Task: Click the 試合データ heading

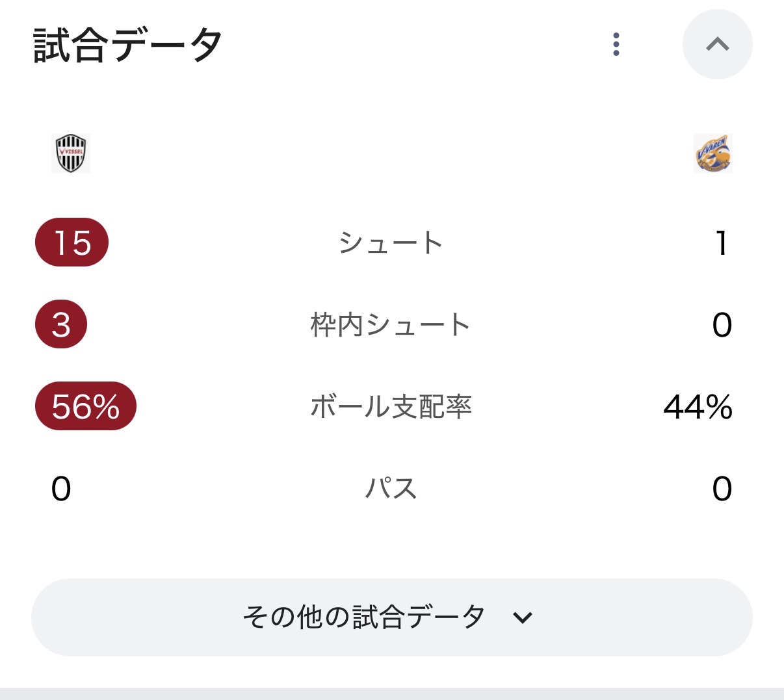Action: point(128,45)
